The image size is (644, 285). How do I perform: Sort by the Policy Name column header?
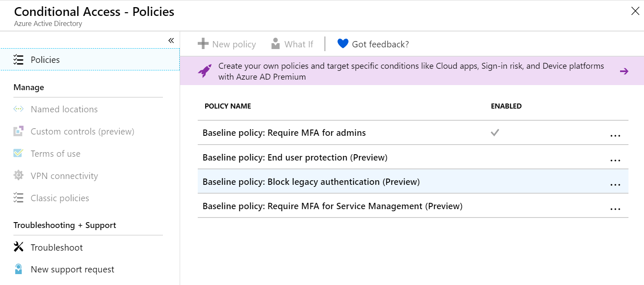click(x=228, y=106)
